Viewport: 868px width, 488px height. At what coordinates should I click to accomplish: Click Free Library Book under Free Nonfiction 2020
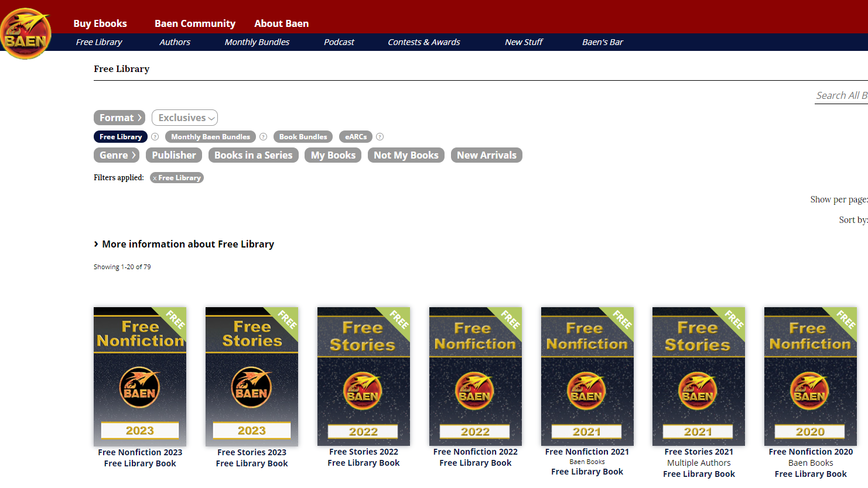coord(811,474)
